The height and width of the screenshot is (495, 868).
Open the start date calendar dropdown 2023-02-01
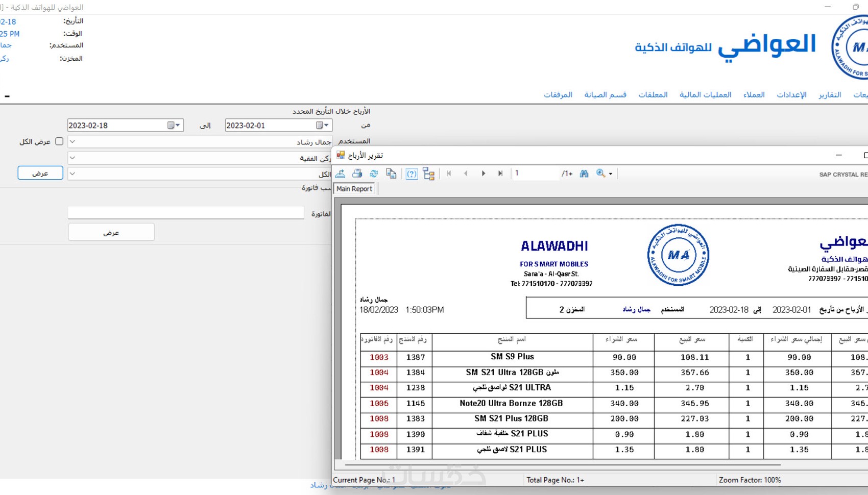(323, 125)
